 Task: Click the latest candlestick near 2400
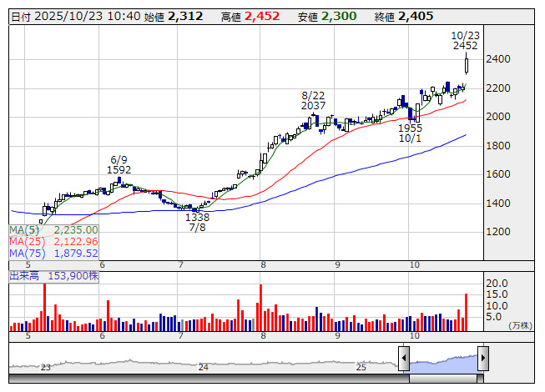[x=467, y=65]
